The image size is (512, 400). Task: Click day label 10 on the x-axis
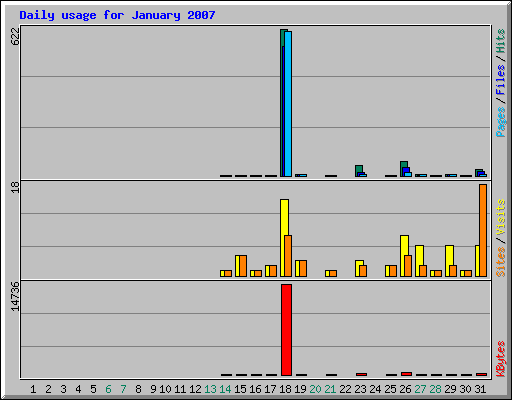point(165,389)
